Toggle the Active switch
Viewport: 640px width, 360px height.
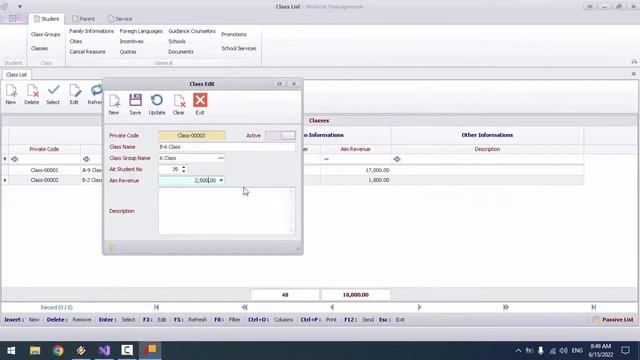[280, 136]
